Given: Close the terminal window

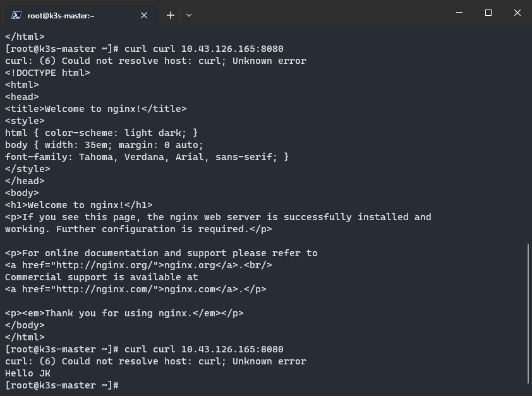Looking at the screenshot, I should coord(517,13).
